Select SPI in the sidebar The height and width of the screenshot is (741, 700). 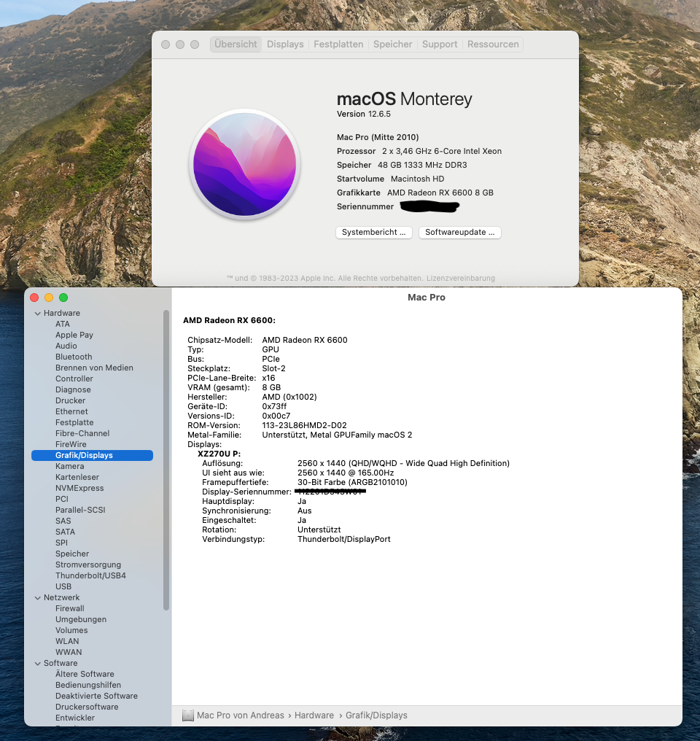[61, 543]
